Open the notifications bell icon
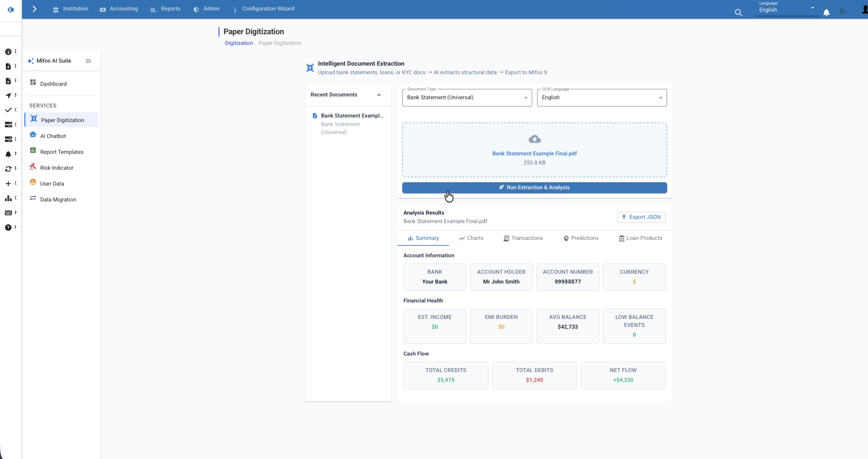 pyautogui.click(x=826, y=12)
